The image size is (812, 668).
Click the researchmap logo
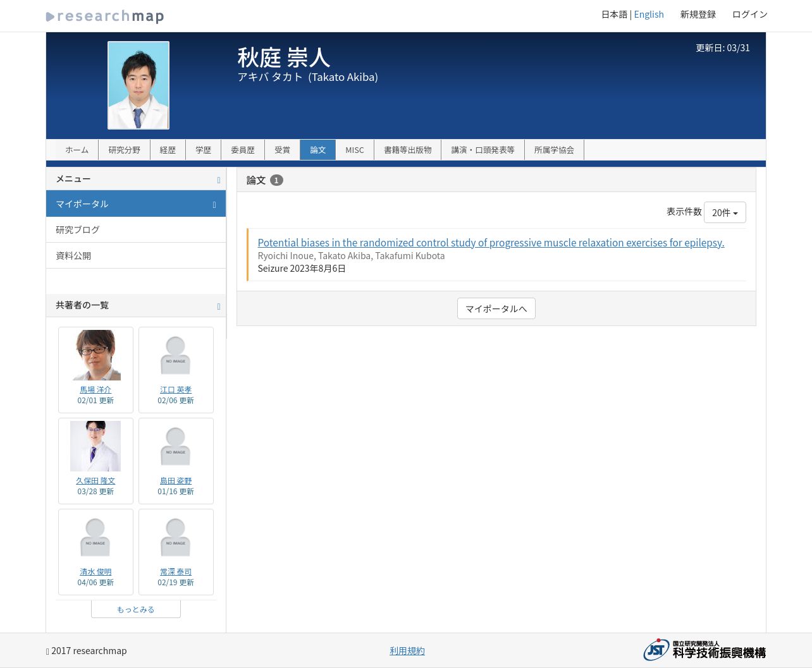[105, 16]
